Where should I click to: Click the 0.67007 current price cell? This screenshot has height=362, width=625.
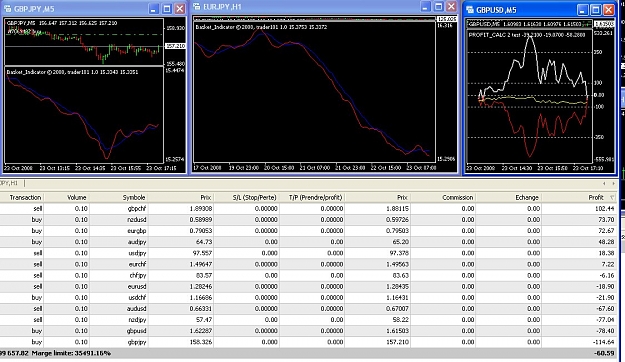point(398,309)
